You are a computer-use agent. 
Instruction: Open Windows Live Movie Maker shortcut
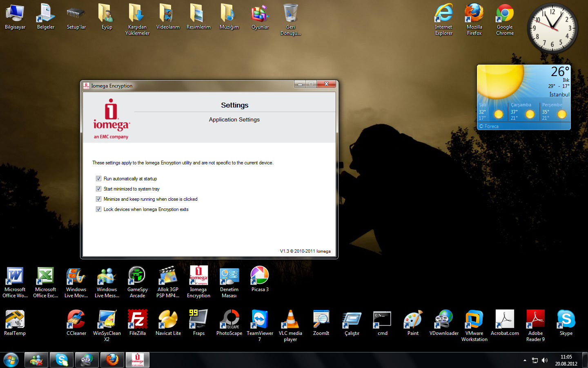pyautogui.click(x=76, y=282)
